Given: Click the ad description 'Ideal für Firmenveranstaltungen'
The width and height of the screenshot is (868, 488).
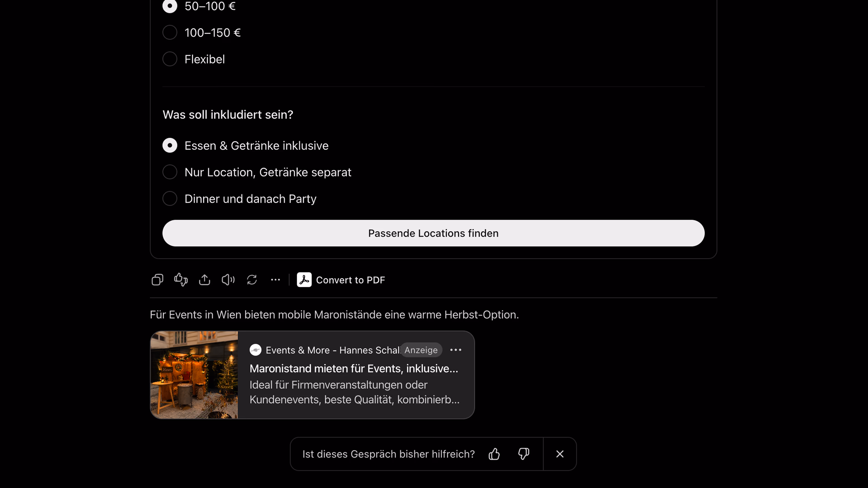Looking at the screenshot, I should pyautogui.click(x=354, y=392).
